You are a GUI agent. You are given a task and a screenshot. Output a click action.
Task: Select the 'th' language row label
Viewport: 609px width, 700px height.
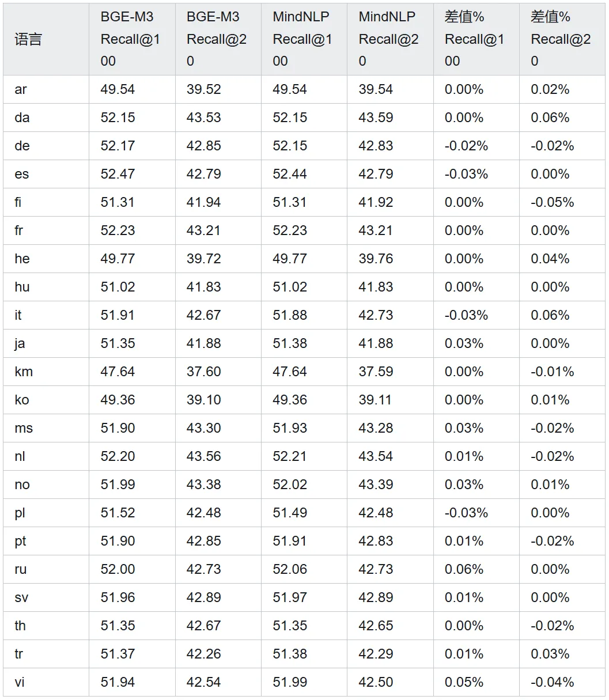click(x=20, y=626)
